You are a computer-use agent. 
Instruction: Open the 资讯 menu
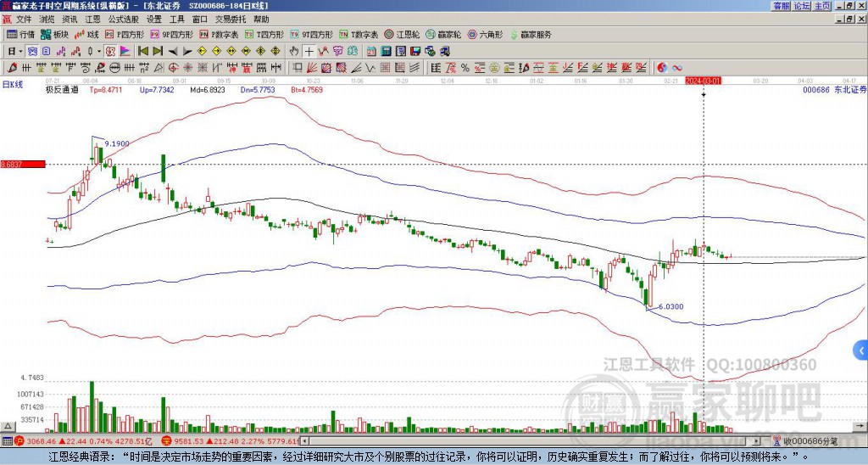click(x=70, y=20)
